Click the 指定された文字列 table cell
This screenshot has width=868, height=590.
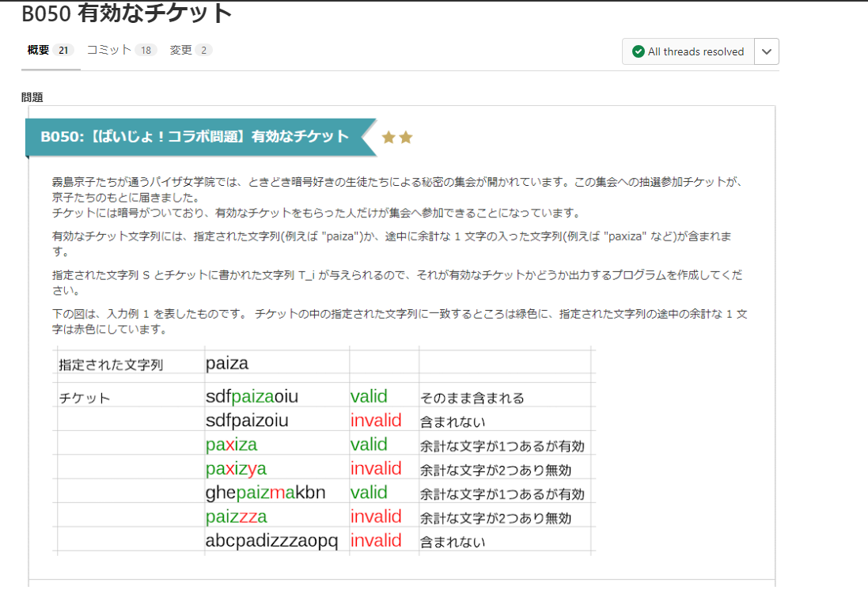[x=111, y=365]
